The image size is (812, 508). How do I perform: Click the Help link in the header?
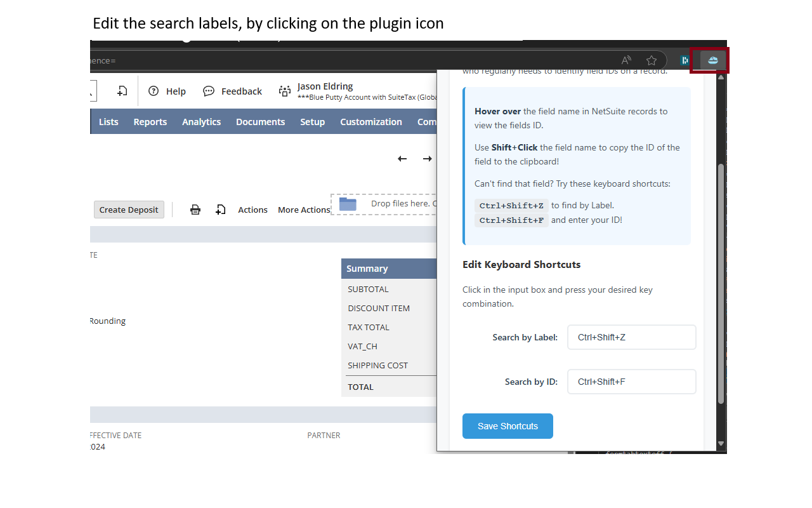176,91
